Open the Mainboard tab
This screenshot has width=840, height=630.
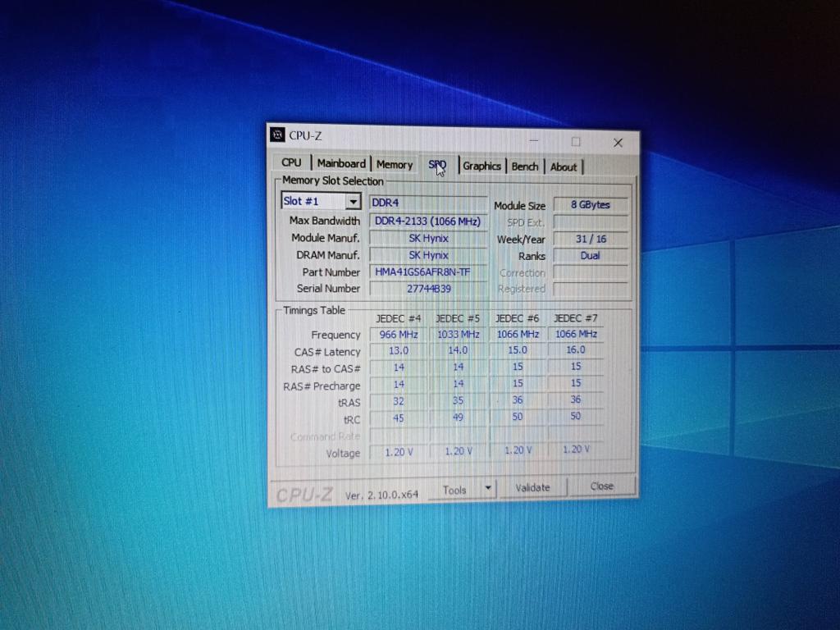(341, 164)
